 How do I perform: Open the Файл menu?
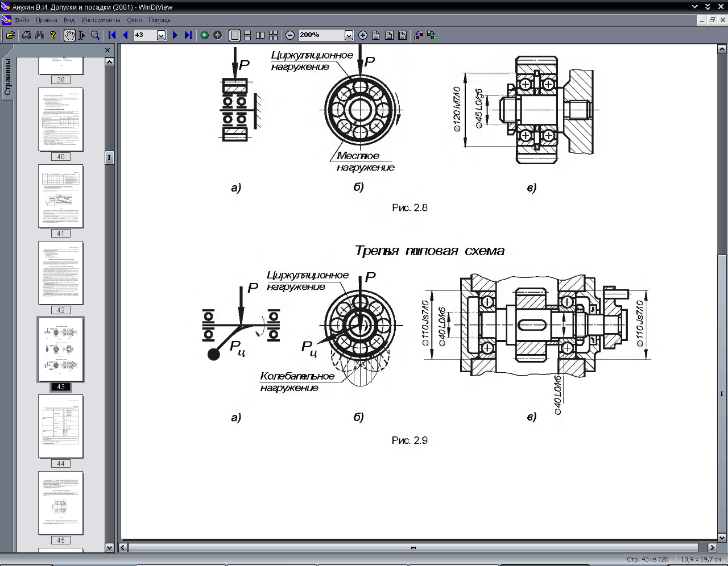click(22, 20)
